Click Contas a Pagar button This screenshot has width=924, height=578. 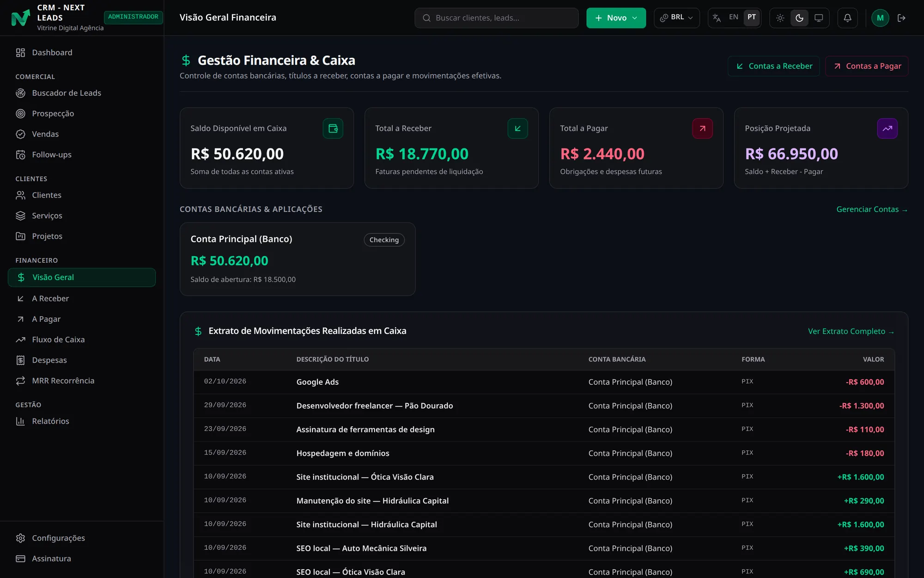[867, 66]
